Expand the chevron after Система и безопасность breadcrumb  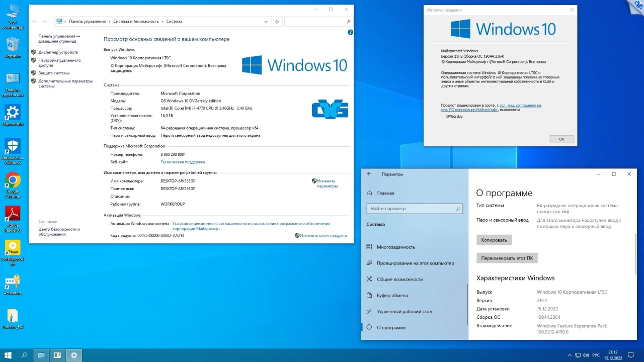pos(163,22)
